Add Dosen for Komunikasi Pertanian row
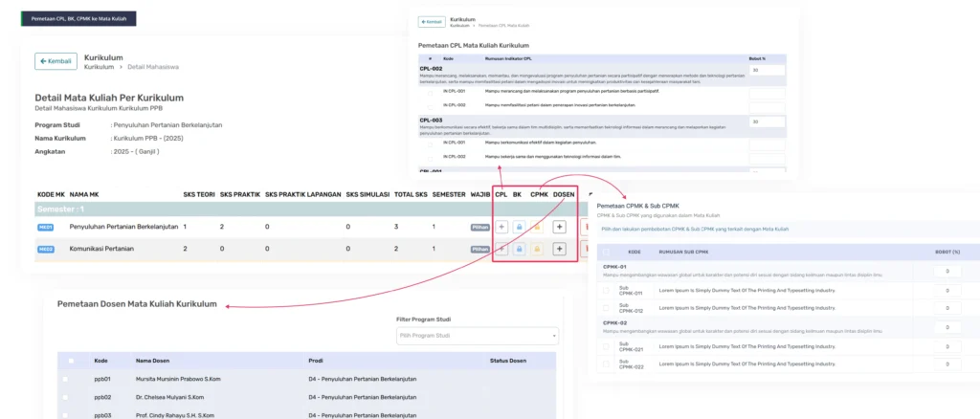 click(x=559, y=249)
